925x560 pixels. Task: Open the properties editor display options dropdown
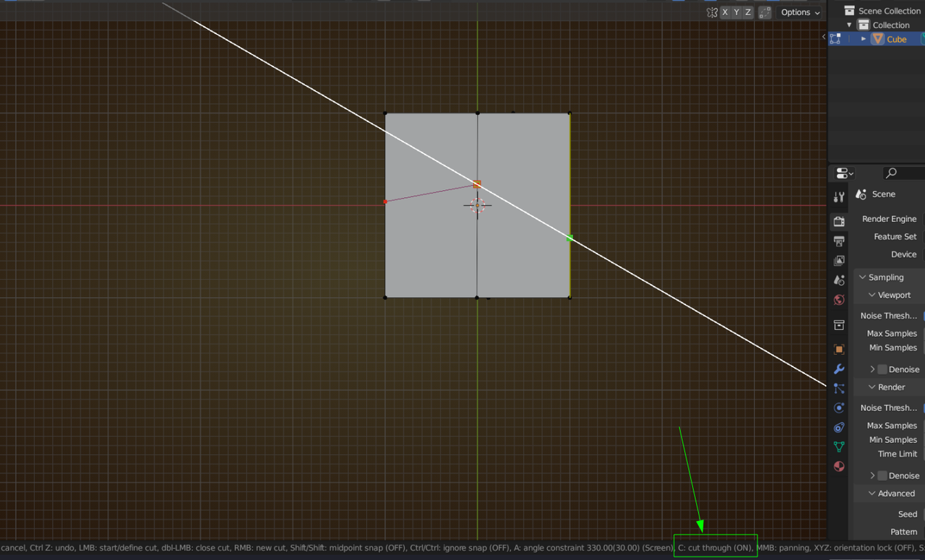pyautogui.click(x=844, y=173)
